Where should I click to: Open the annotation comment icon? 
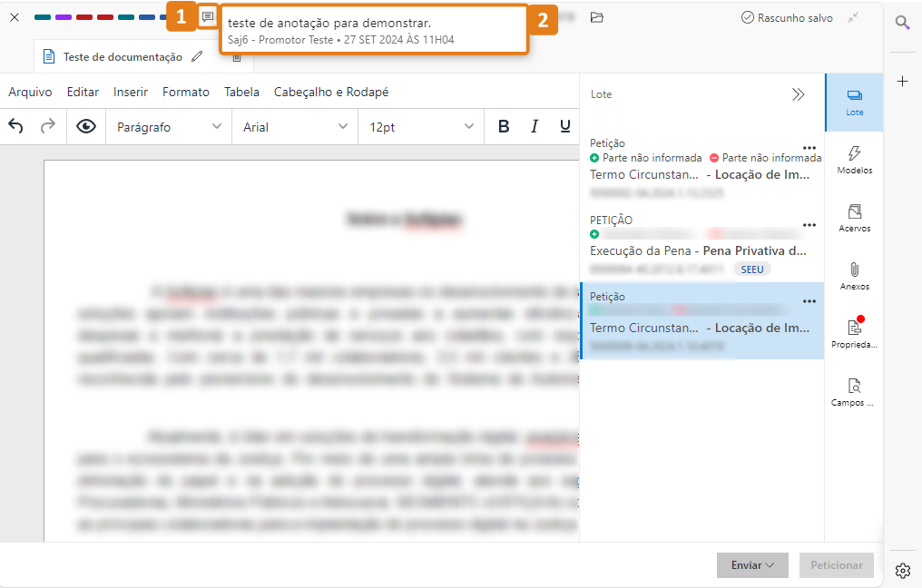click(x=208, y=17)
